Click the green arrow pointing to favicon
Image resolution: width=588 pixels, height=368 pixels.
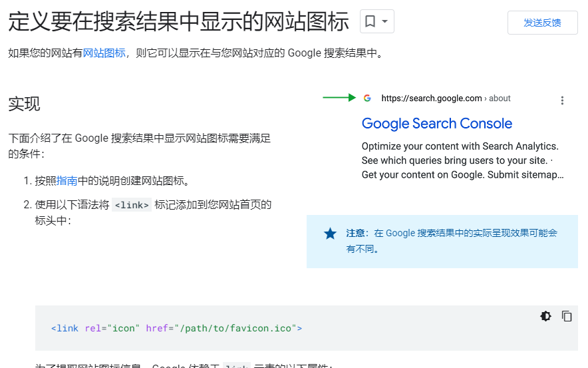(339, 98)
